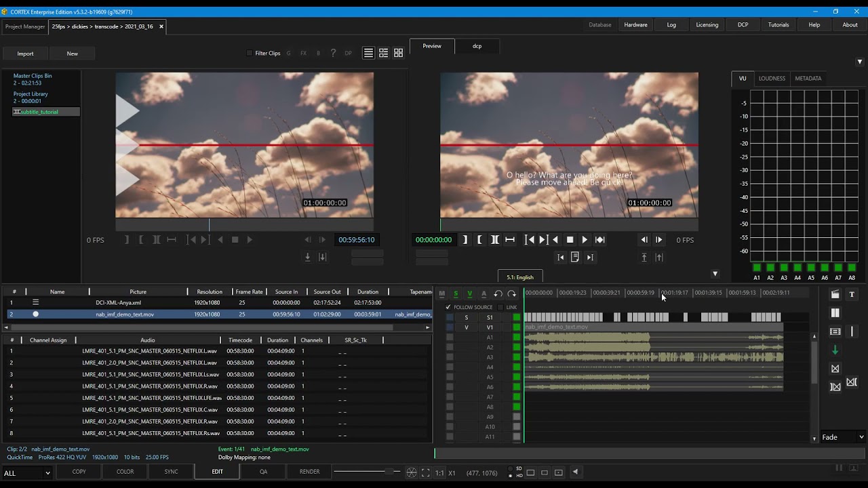Redo the last timeline edit
Image resolution: width=868 pixels, height=488 pixels.
(x=511, y=293)
